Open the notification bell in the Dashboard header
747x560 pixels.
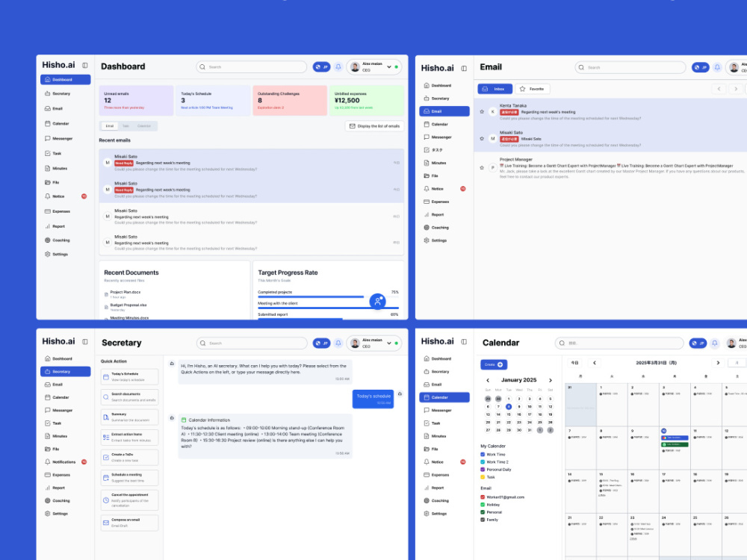click(338, 67)
